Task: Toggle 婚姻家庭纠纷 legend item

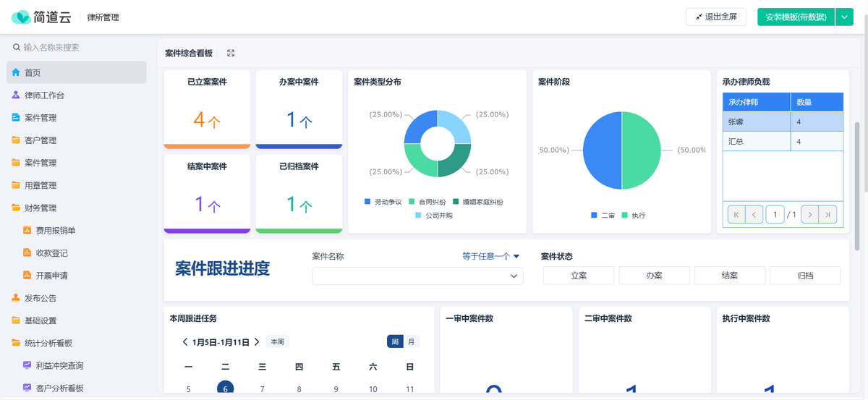Action: pyautogui.click(x=478, y=202)
